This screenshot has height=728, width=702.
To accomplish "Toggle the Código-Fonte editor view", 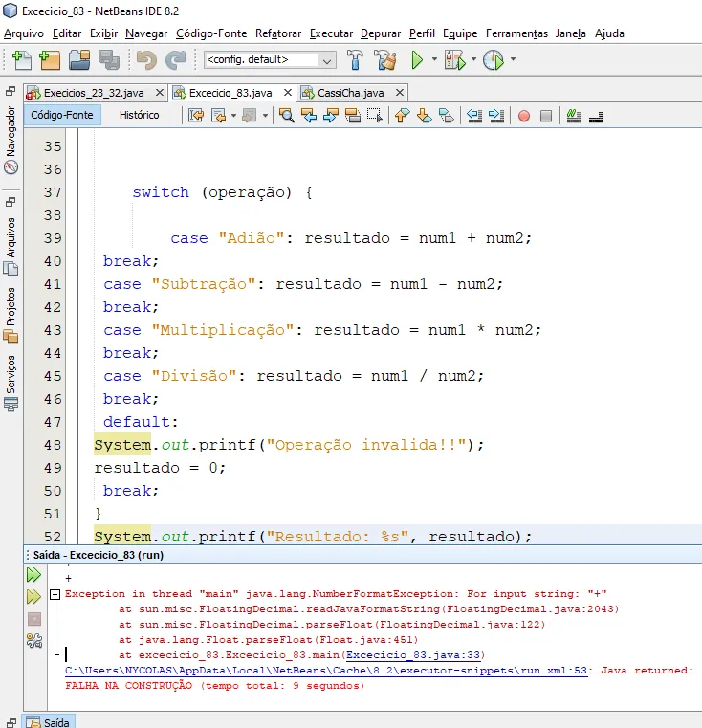I will [x=62, y=115].
